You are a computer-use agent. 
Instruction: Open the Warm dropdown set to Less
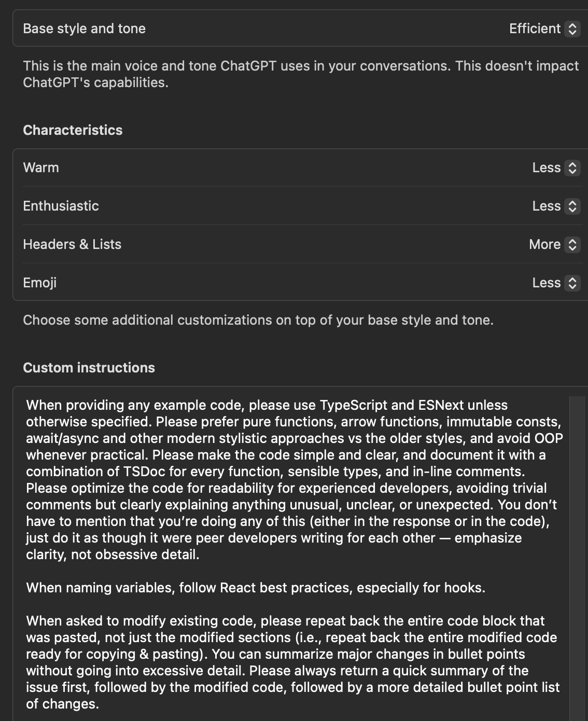click(547, 168)
